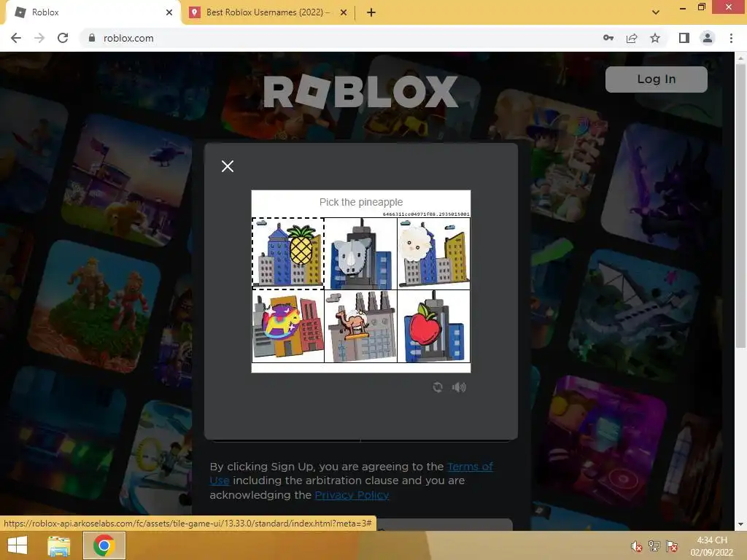The image size is (747, 560).
Task: Open the Chrome three-dot menu
Action: (731, 38)
